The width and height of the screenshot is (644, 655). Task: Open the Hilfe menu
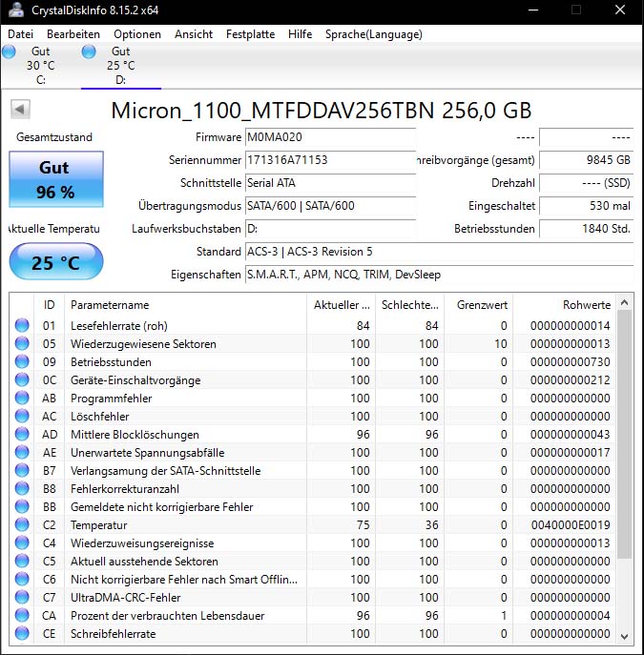(300, 34)
